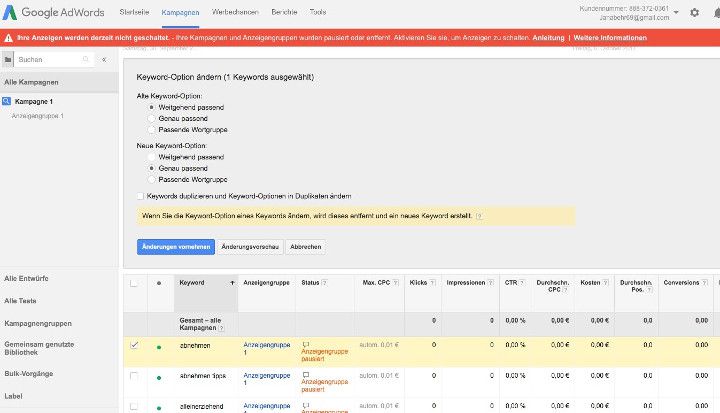The width and height of the screenshot is (720, 413).
Task: Open Label in sidebar
Action: (x=13, y=396)
